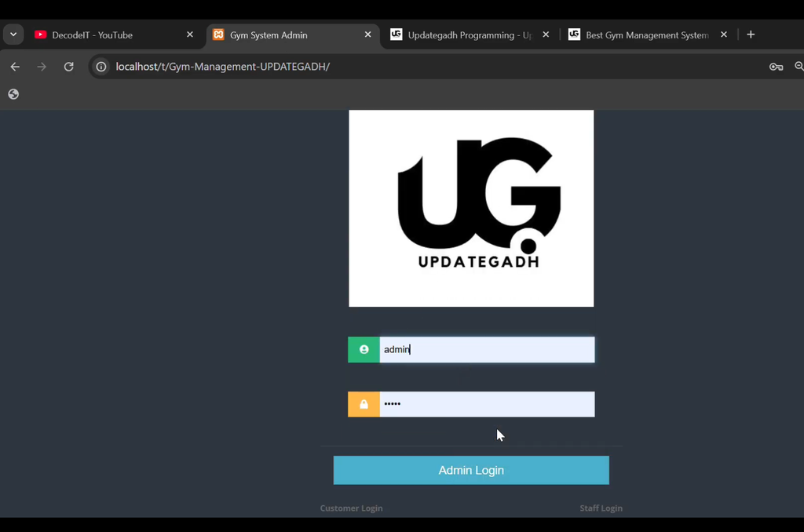Open a new browser tab

[x=751, y=35]
